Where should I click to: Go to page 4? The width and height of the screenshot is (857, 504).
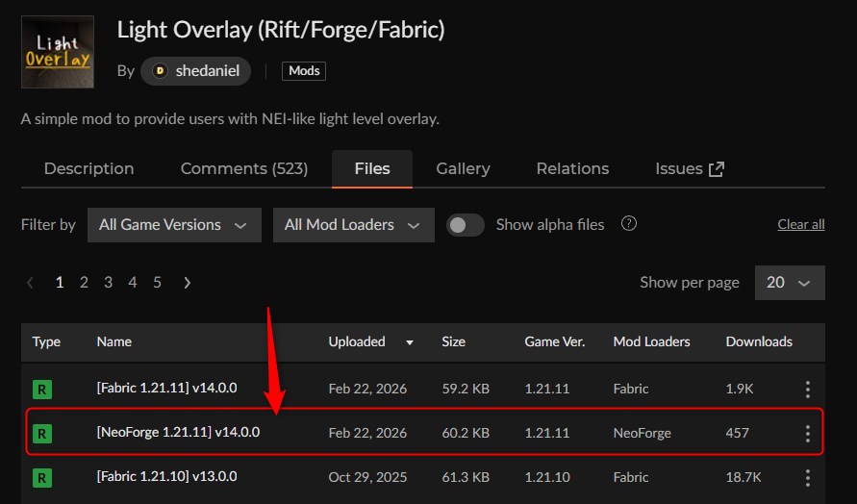pyautogui.click(x=133, y=282)
